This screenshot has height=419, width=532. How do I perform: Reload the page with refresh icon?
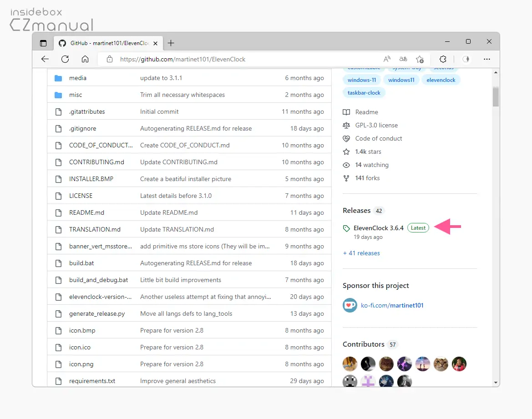point(65,59)
